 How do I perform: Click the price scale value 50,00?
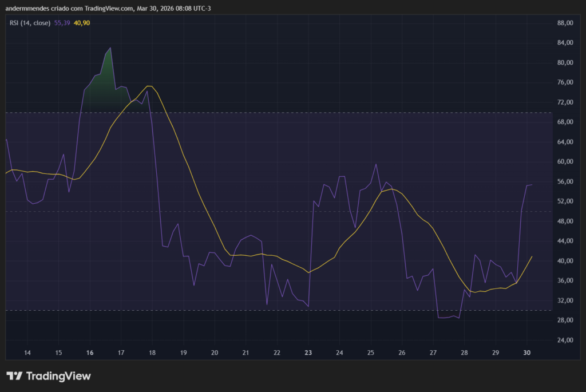tap(565, 211)
